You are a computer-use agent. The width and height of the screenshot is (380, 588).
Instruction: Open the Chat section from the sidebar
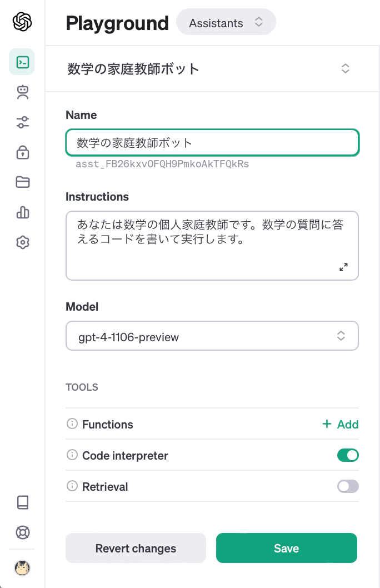(x=22, y=92)
